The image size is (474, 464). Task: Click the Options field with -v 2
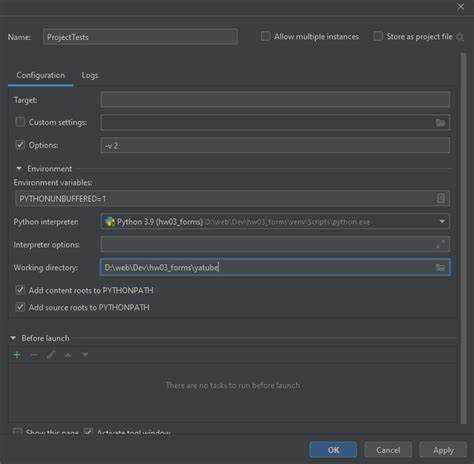(275, 145)
